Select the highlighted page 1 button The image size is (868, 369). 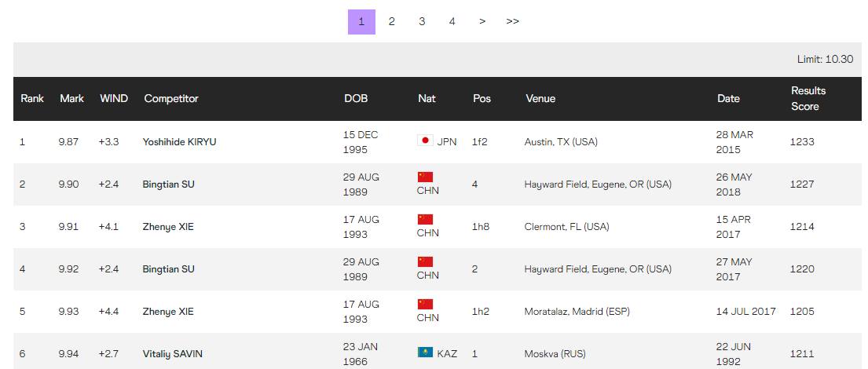[361, 21]
